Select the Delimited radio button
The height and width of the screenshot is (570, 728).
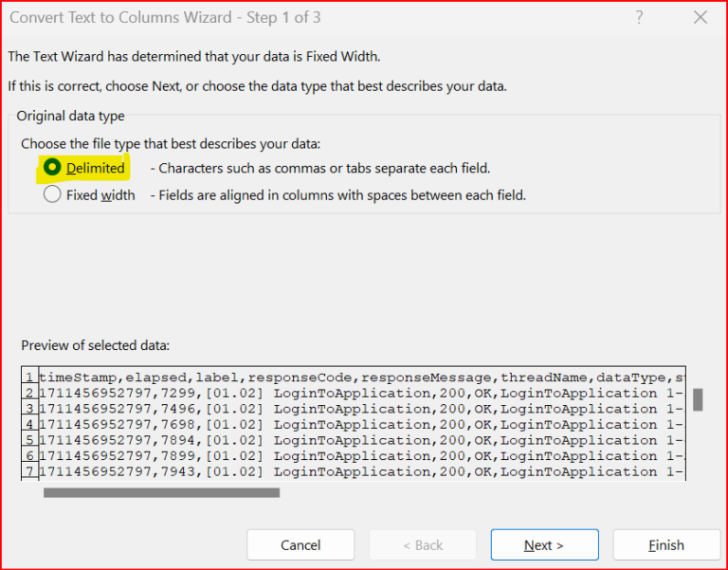[52, 168]
